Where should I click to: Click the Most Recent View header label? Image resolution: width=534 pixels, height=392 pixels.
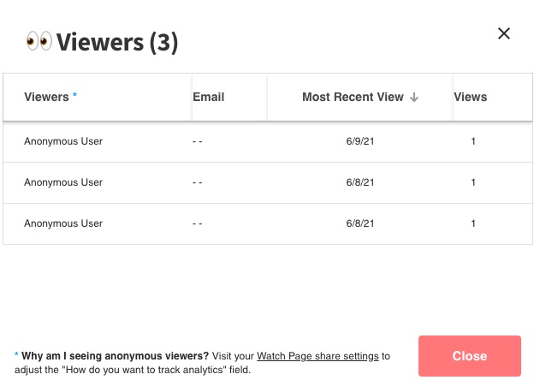point(353,97)
